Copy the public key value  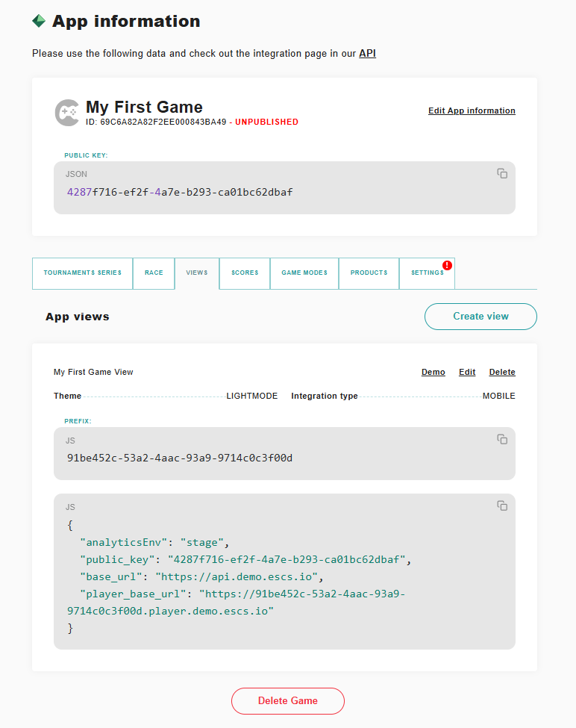502,173
